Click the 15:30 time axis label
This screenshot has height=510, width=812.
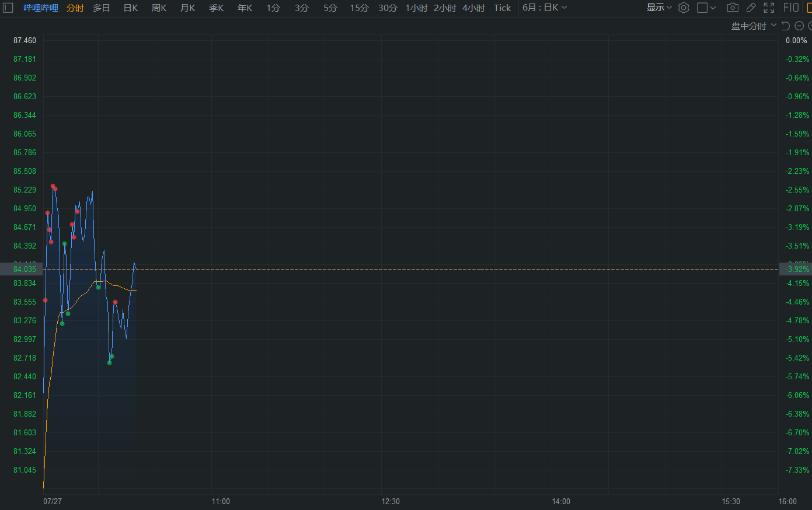[731, 501]
